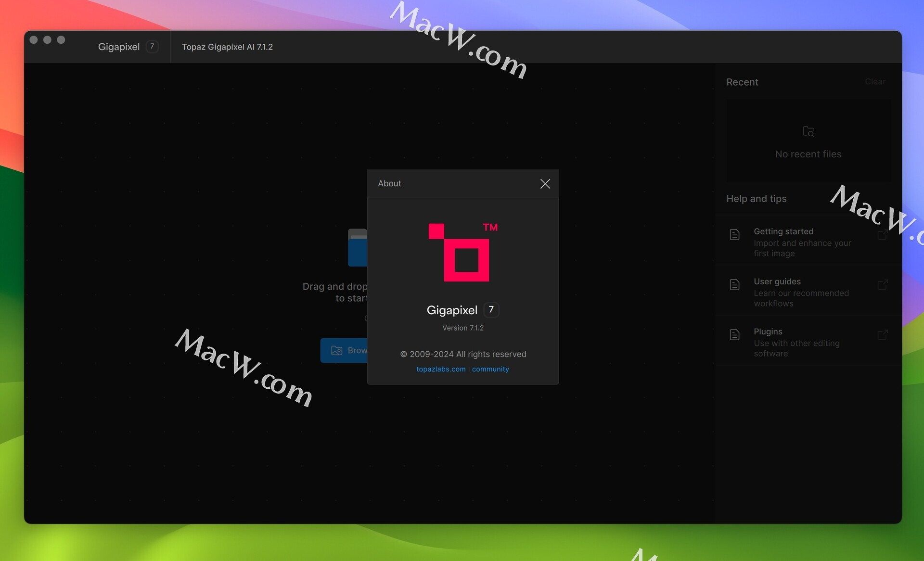924x561 pixels.
Task: Click the User guides document icon
Action: pyautogui.click(x=734, y=284)
